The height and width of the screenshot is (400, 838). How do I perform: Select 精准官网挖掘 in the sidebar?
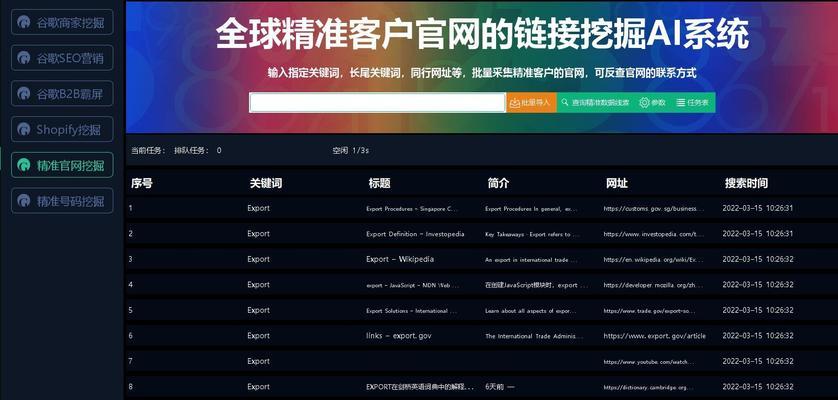62,165
